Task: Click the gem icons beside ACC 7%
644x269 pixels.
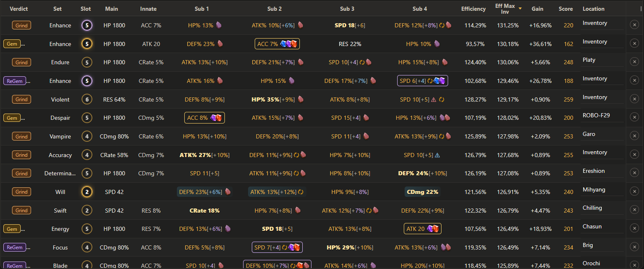Action: pyautogui.click(x=289, y=44)
